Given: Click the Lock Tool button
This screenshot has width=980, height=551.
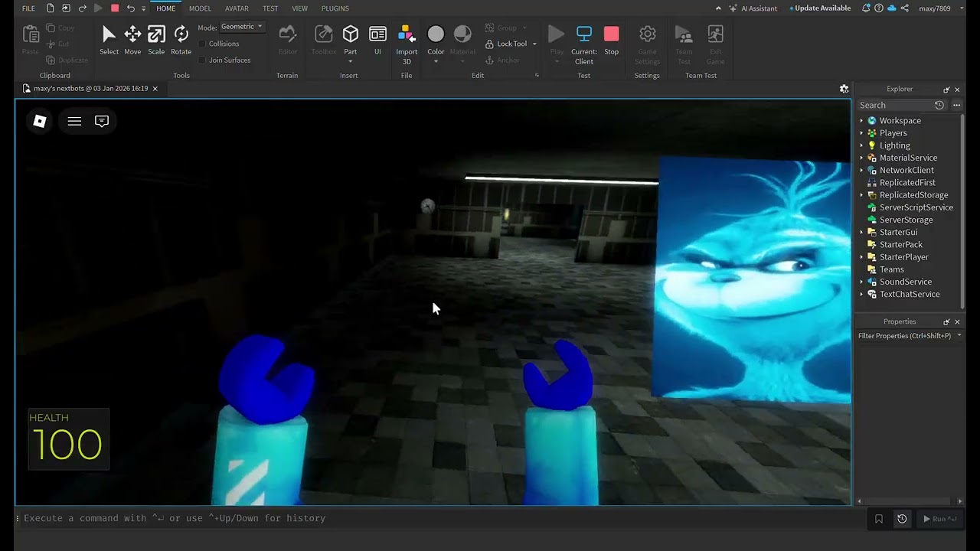Looking at the screenshot, I should (x=506, y=44).
